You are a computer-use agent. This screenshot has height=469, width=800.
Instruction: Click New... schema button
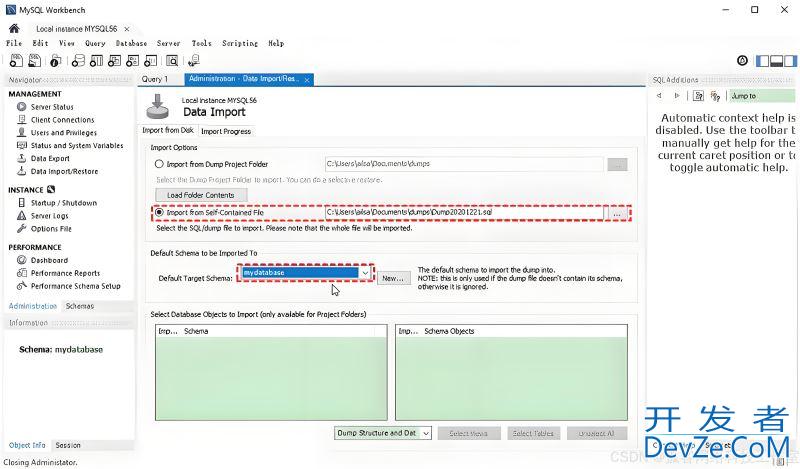coord(393,278)
